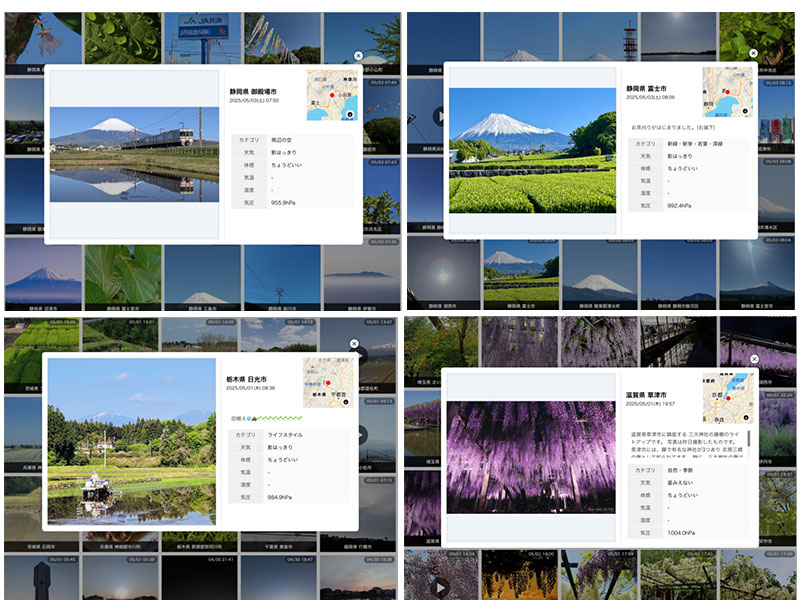Close the 栃木県 日光市 photo popup
800x600 pixels.
click(354, 343)
